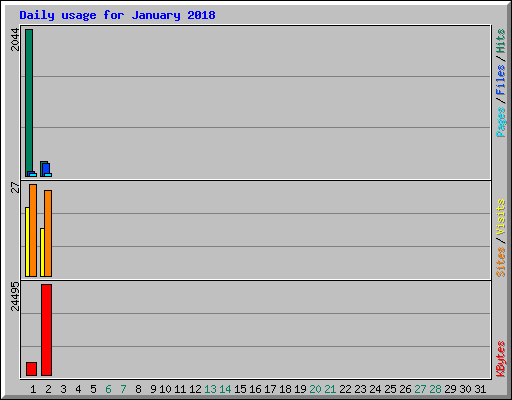Click day label "12" on the x-axis

(195, 389)
